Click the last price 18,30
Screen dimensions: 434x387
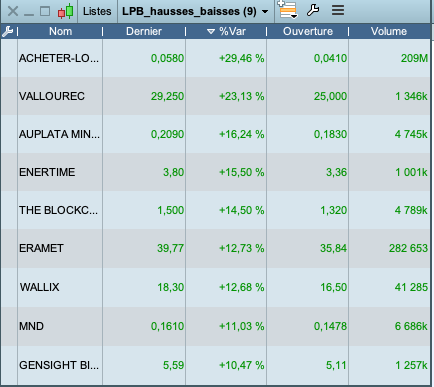[x=170, y=287]
